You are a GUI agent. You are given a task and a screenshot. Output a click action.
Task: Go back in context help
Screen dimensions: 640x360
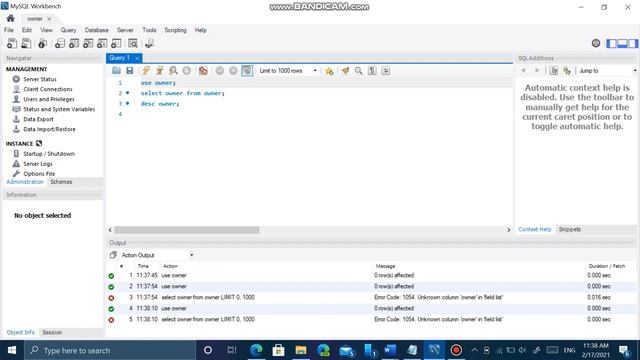pos(523,71)
